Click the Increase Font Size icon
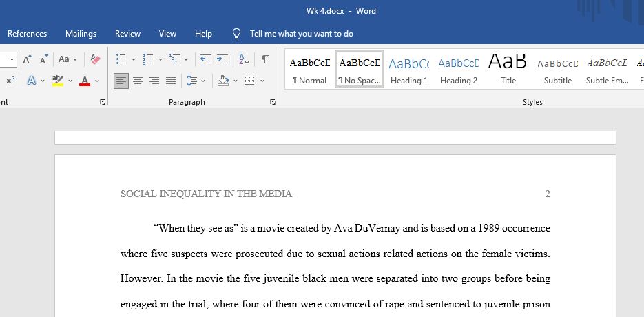 (27, 60)
